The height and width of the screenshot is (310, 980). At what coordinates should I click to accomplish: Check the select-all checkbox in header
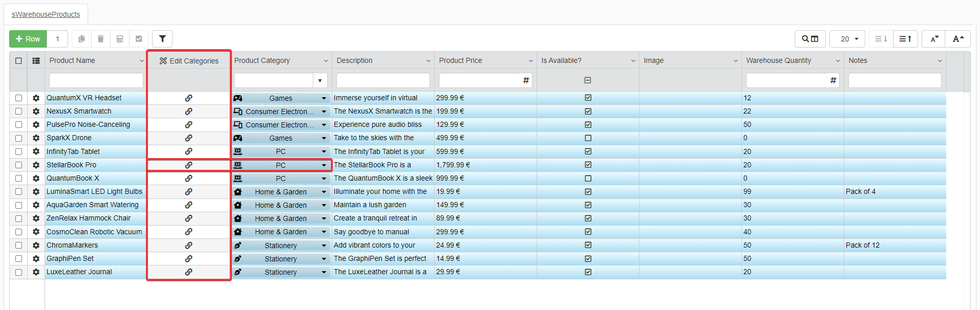[18, 60]
